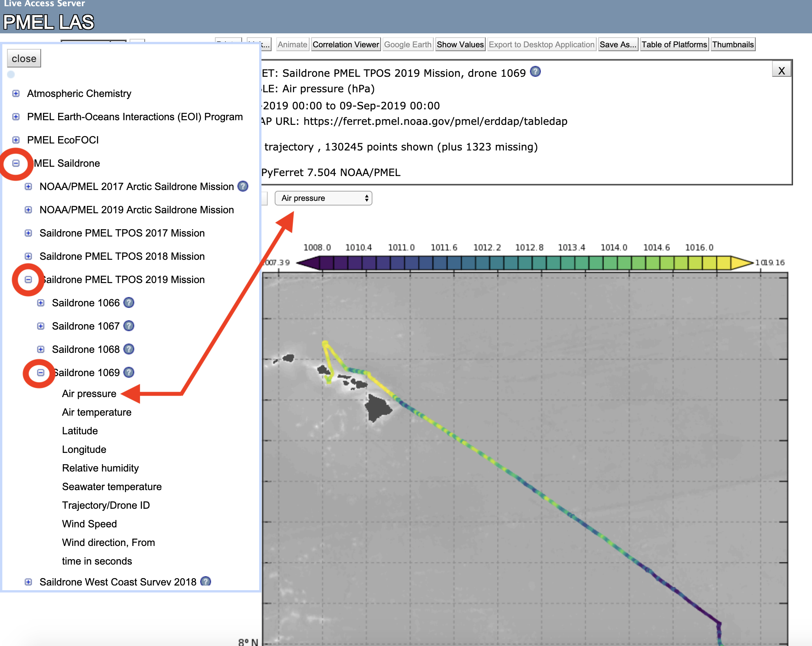Close the dataset selection panel
The image size is (812, 646).
[x=24, y=59]
